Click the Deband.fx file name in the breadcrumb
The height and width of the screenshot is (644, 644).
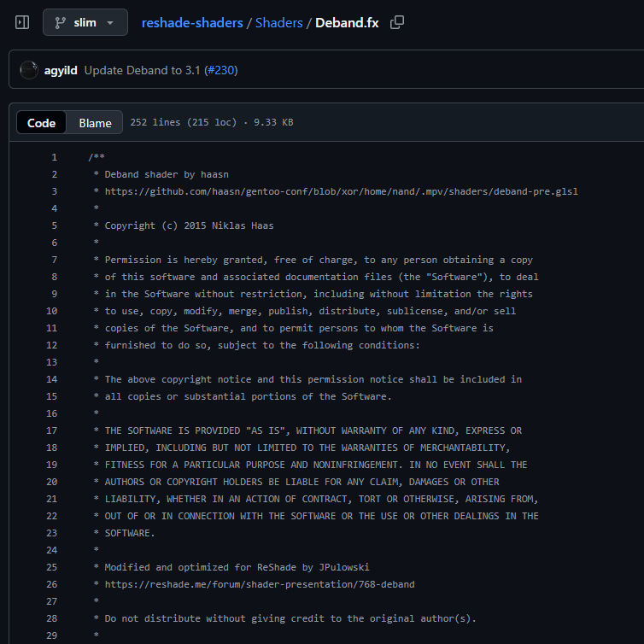347,22
